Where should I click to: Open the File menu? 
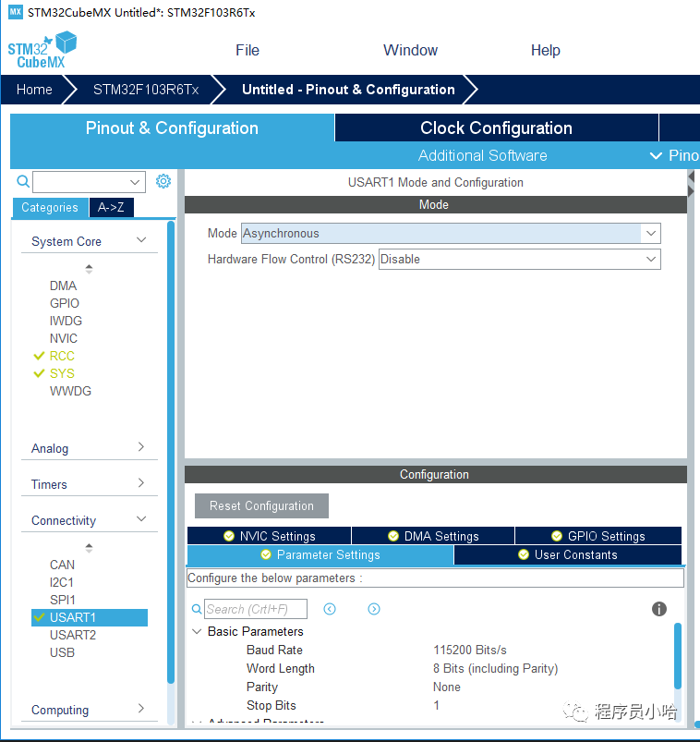pyautogui.click(x=247, y=50)
